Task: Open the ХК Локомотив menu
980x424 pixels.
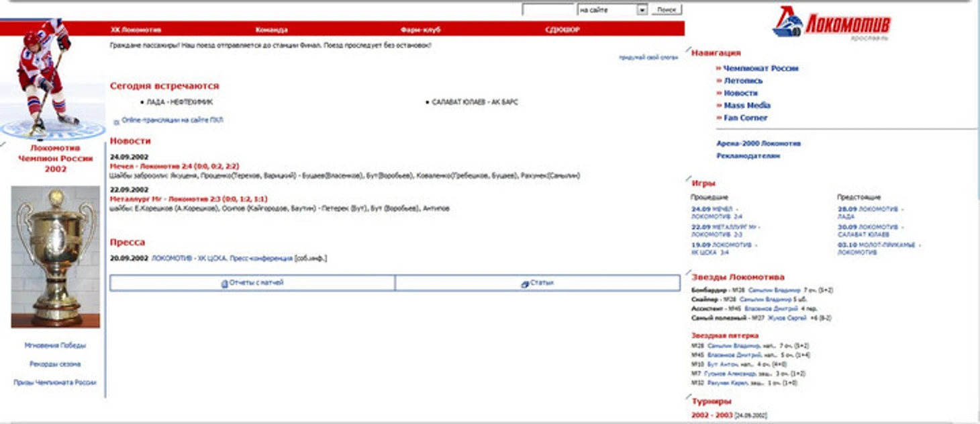Action: pos(136,30)
